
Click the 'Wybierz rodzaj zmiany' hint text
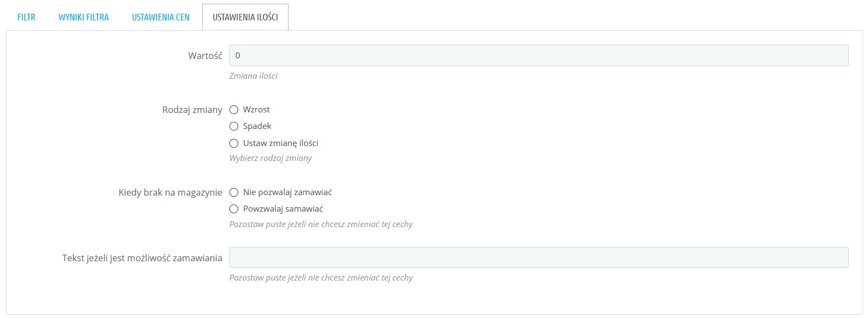[270, 158]
